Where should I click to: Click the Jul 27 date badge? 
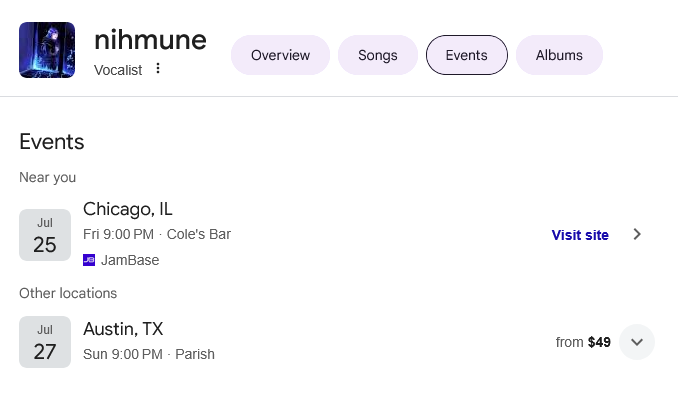click(x=45, y=342)
